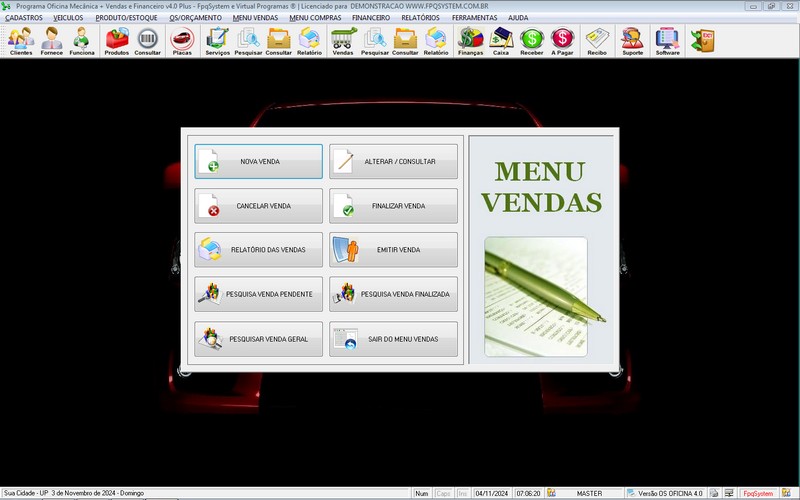
Task: Open the FERRAMENTAS menu
Action: (x=474, y=18)
